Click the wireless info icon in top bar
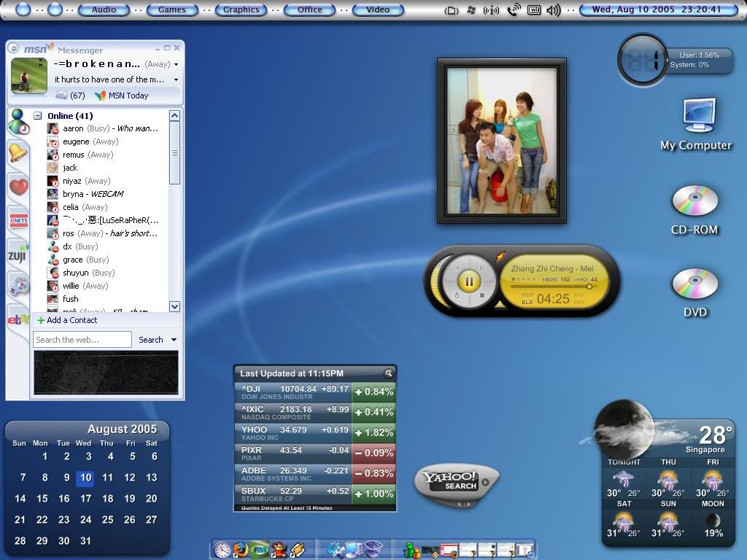Screen dimensions: 747x560 click(x=491, y=10)
